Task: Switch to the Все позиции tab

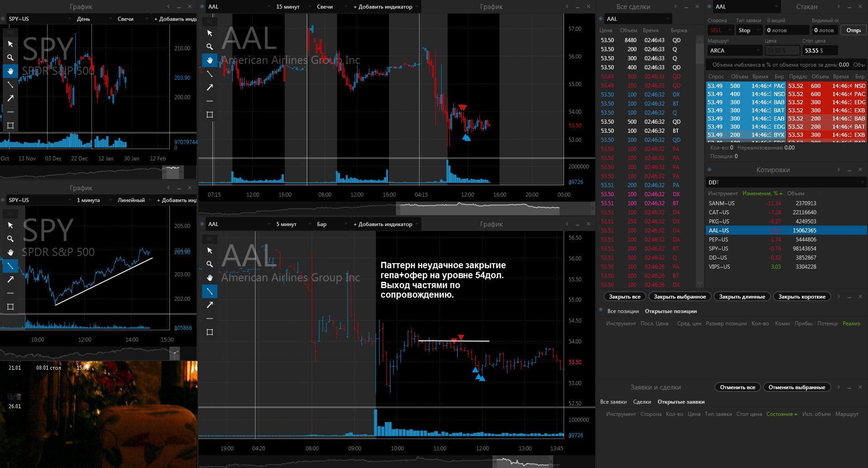Action: 623,311
